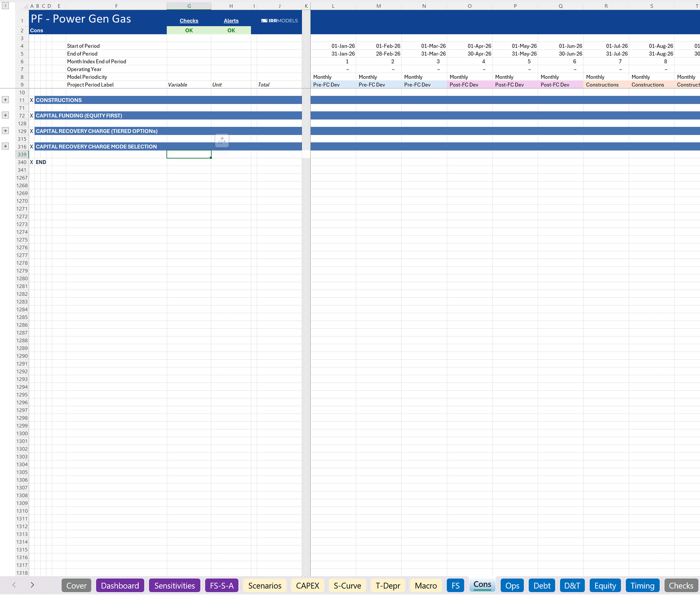Select the pink Post-FC Dev cell in column O
The height and width of the screenshot is (595, 700).
tap(469, 85)
